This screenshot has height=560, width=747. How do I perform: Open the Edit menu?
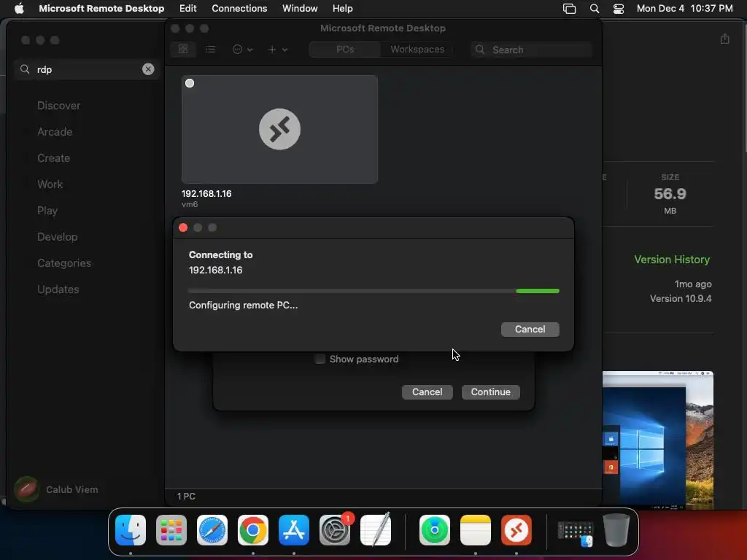click(x=187, y=9)
